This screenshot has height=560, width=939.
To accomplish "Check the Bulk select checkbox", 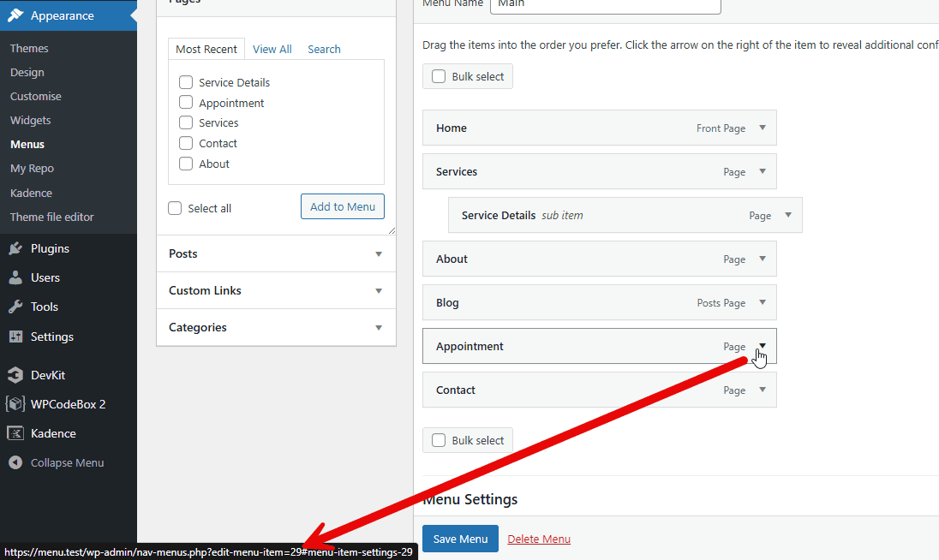I will point(438,76).
